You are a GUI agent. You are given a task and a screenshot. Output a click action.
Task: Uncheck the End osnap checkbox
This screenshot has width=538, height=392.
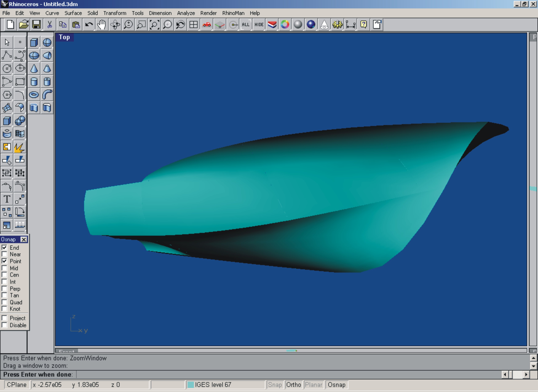(x=4, y=247)
